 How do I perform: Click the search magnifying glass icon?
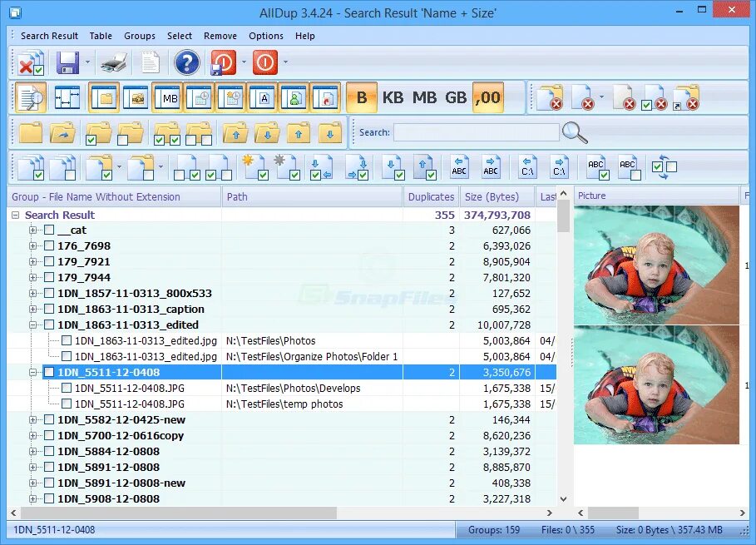click(x=575, y=132)
